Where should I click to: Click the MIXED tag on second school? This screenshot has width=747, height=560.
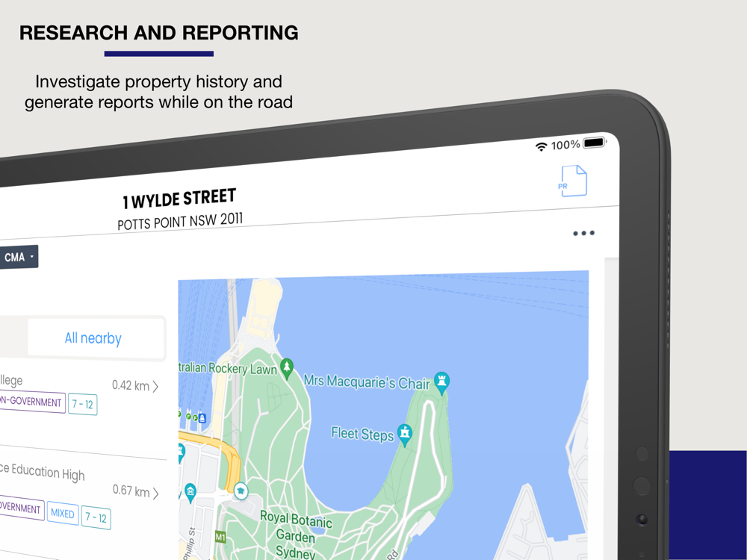(x=63, y=514)
